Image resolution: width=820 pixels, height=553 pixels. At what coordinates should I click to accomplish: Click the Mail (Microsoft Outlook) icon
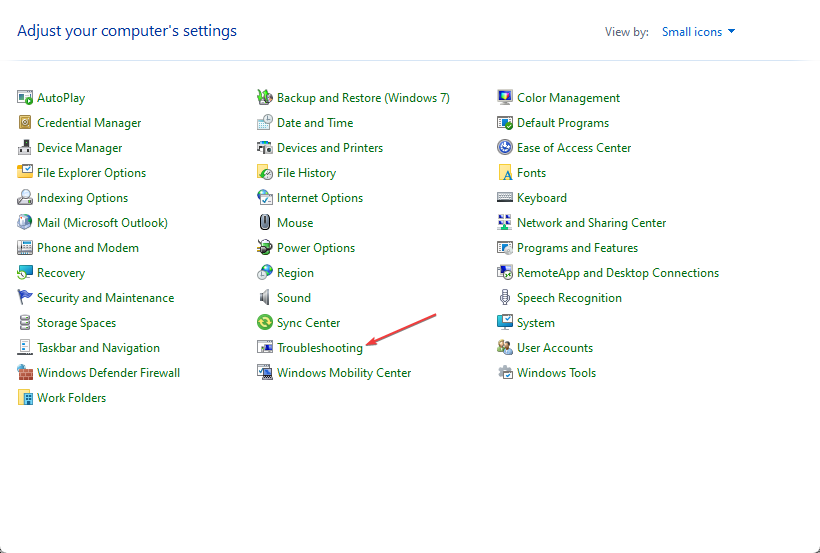[x=25, y=222]
